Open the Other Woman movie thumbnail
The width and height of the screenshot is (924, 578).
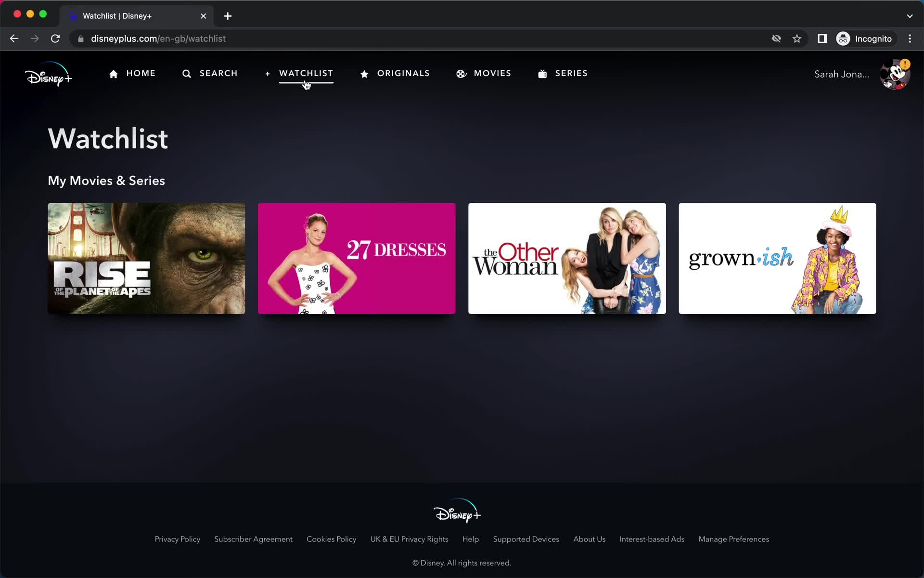[567, 258]
